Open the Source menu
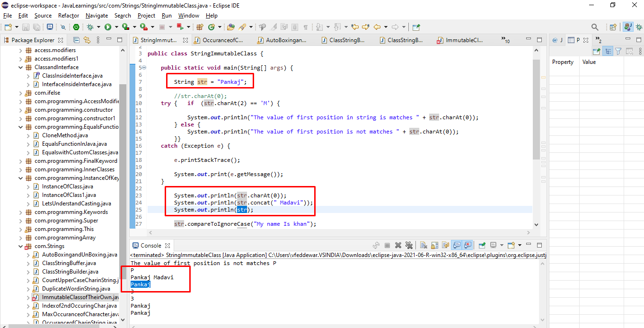 (x=43, y=16)
